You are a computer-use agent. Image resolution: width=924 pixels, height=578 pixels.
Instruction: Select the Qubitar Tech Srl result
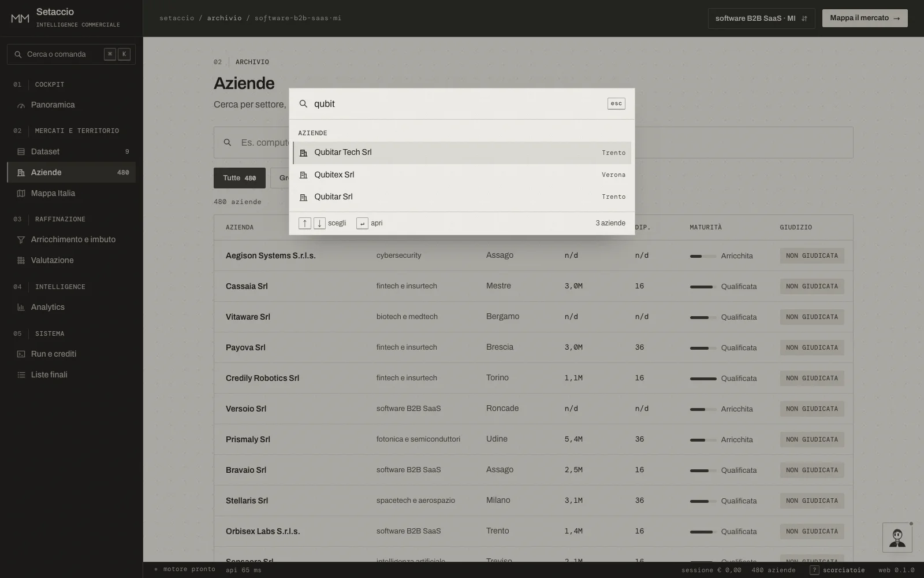click(x=462, y=153)
